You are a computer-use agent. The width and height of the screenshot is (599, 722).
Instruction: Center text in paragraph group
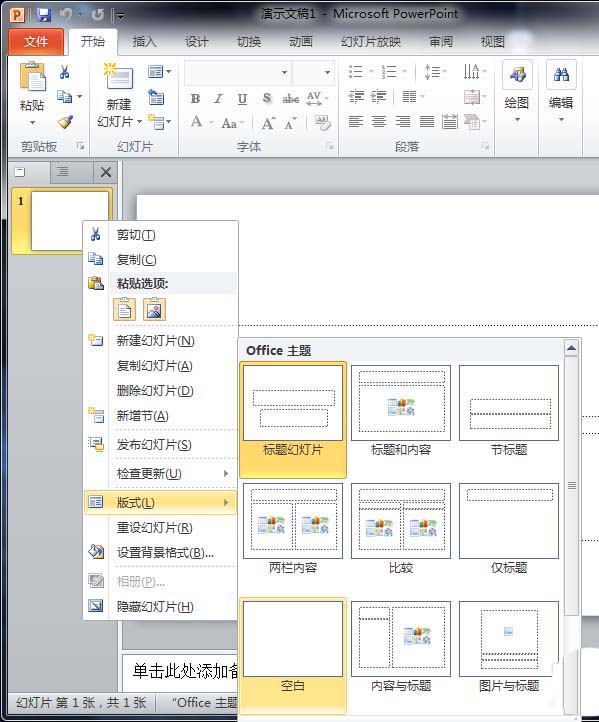[x=379, y=122]
